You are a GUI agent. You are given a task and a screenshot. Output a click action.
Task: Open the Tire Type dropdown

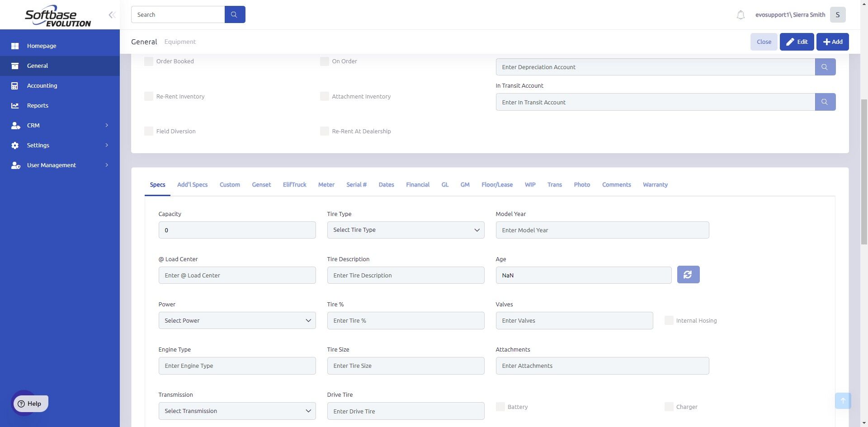pos(406,230)
